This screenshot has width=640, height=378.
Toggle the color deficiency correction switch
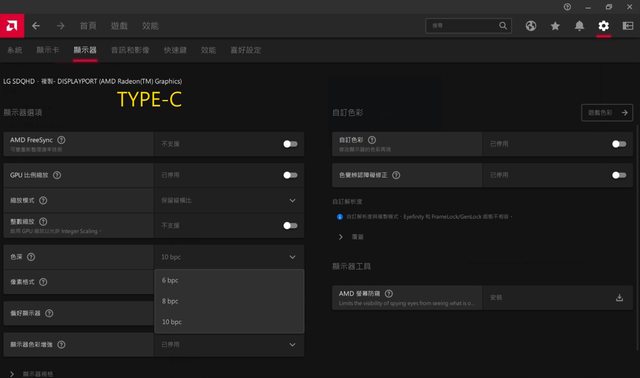pos(619,175)
